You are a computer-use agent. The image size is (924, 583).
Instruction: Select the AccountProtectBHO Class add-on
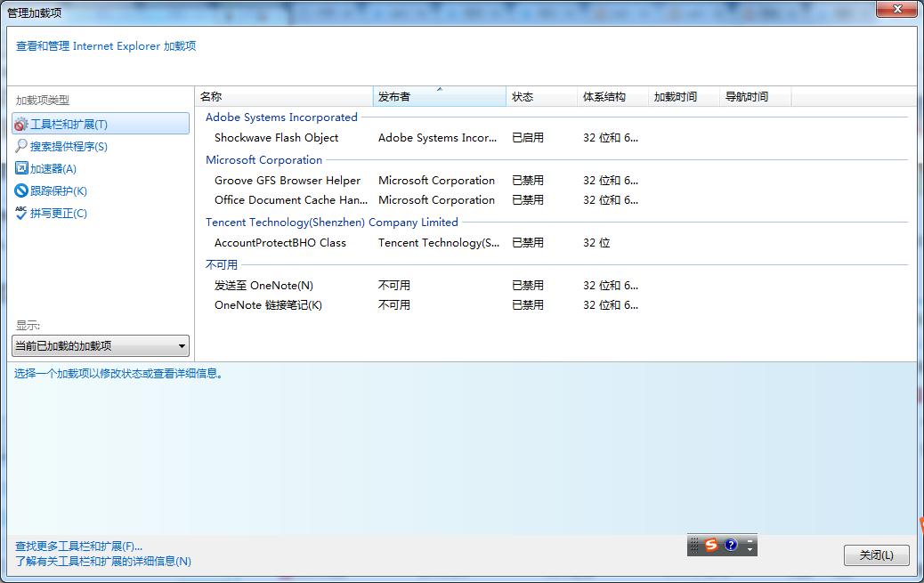(280, 243)
